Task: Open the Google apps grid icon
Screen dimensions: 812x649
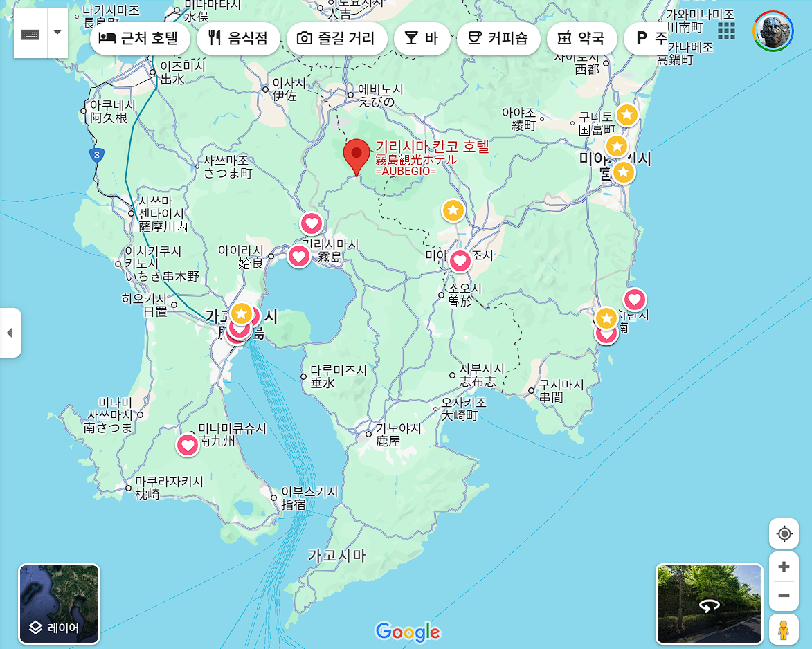Action: click(726, 30)
